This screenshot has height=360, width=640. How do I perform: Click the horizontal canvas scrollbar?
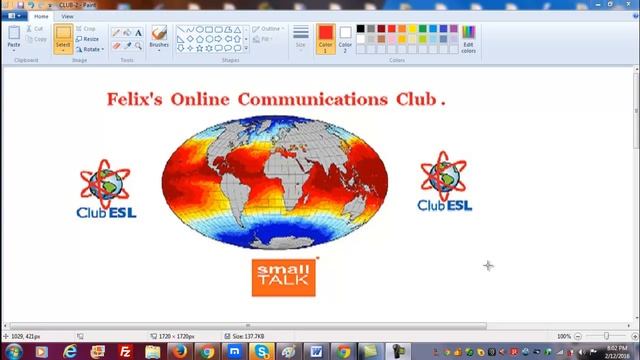[x=248, y=326]
